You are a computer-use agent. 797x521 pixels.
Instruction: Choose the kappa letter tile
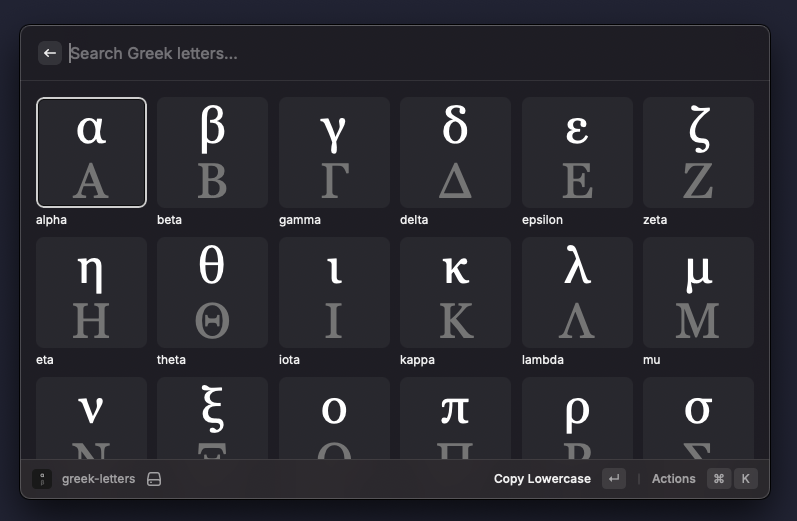(x=455, y=292)
